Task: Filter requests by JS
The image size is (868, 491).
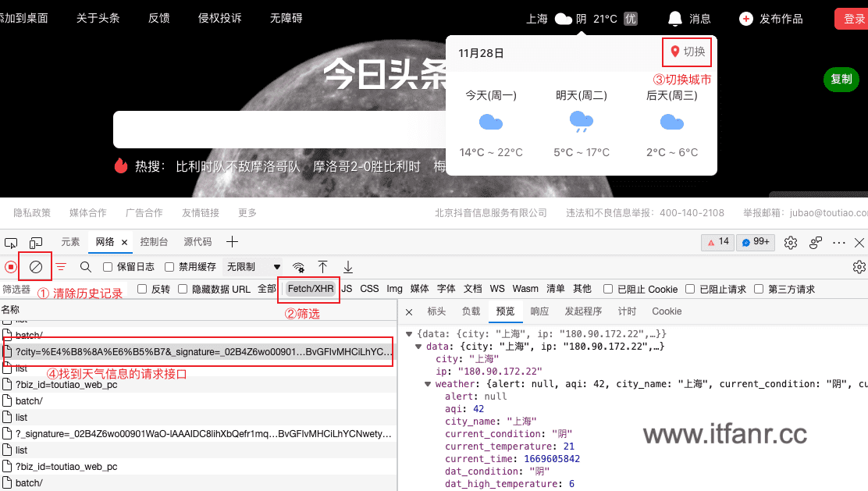Action: (x=347, y=289)
